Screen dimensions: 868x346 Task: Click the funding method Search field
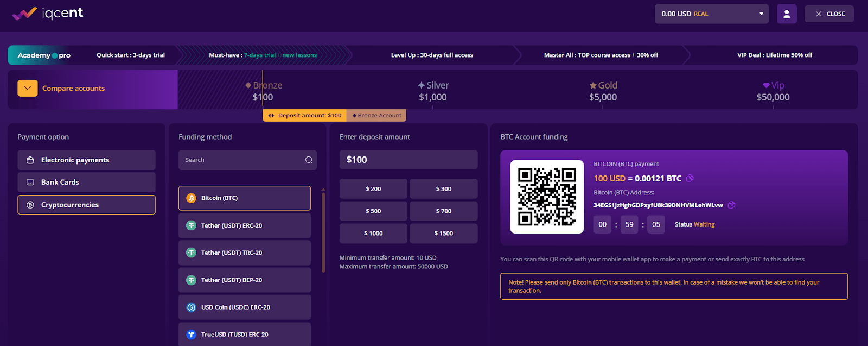coord(247,160)
